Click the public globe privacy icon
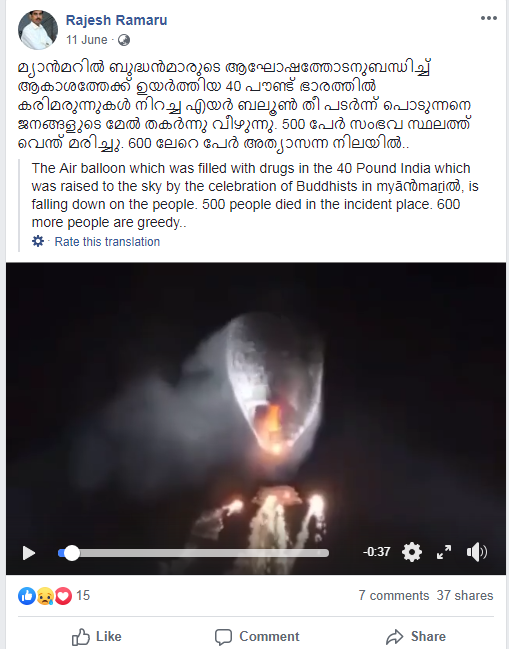The height and width of the screenshot is (649, 509). coord(124,40)
